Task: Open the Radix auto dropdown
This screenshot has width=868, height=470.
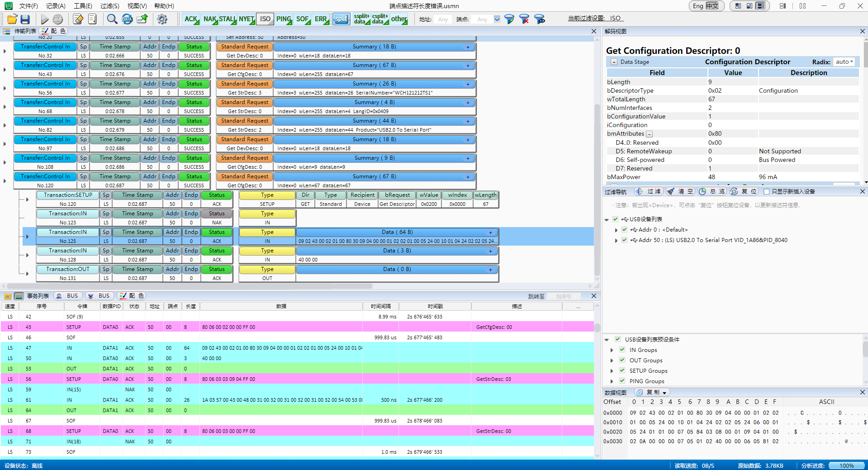Action: click(x=844, y=62)
